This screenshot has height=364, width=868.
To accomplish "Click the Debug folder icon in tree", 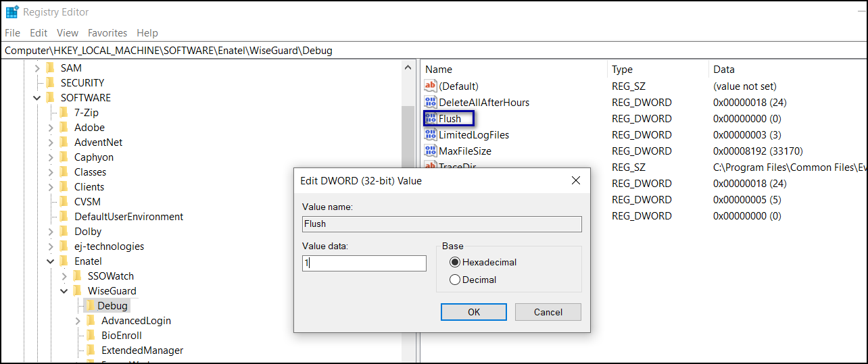I will coord(89,306).
